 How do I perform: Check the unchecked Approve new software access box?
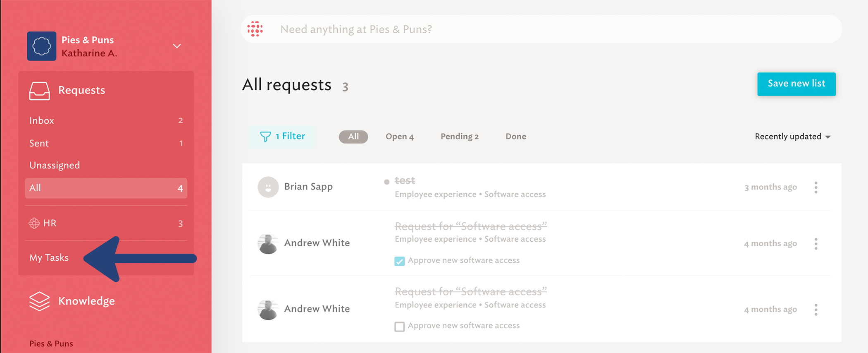pos(399,327)
